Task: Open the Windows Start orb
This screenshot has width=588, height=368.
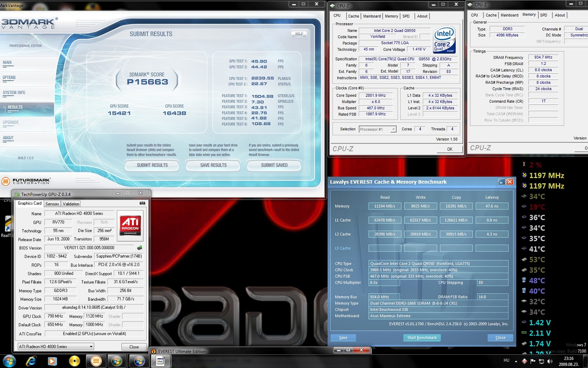Action: coord(9,361)
